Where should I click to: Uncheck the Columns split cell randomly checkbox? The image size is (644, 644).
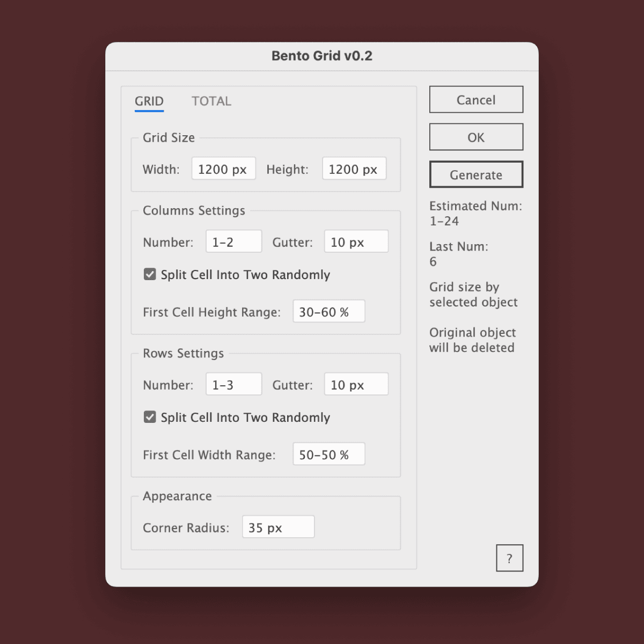tap(150, 274)
